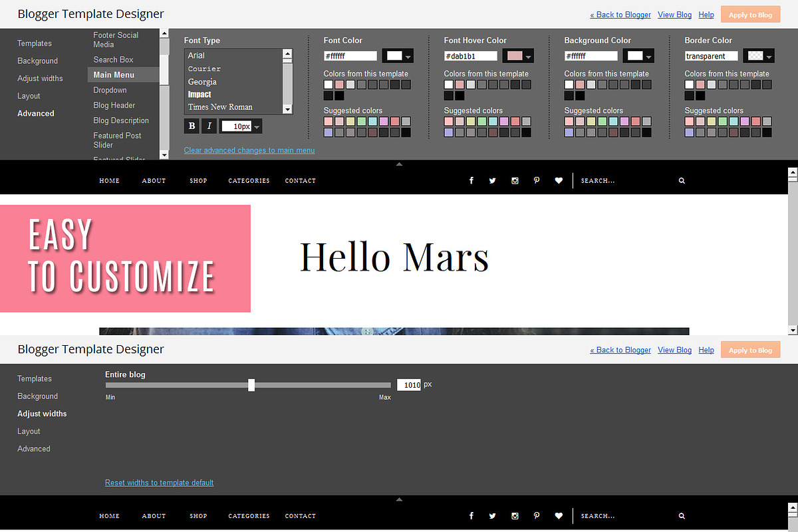Open the Facebook icon in the preview above Hello Mars
The width and height of the screenshot is (798, 532).
pyautogui.click(x=471, y=180)
